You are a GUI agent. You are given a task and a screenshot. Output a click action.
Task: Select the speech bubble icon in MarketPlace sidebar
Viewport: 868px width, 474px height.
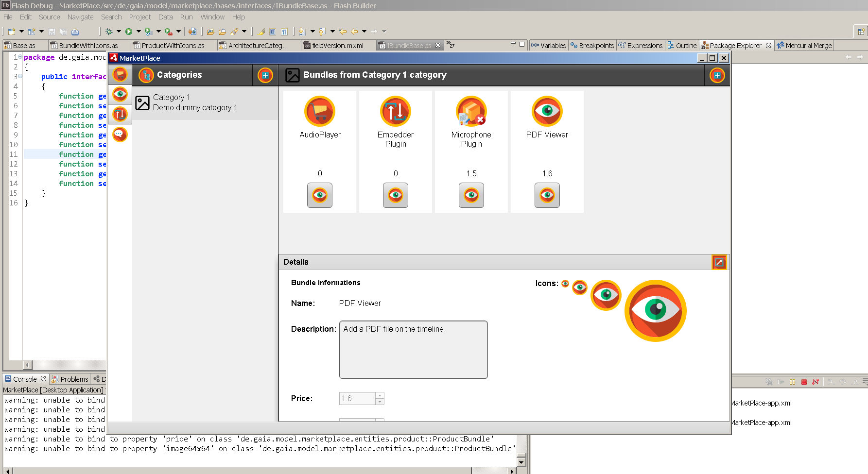coord(120,134)
